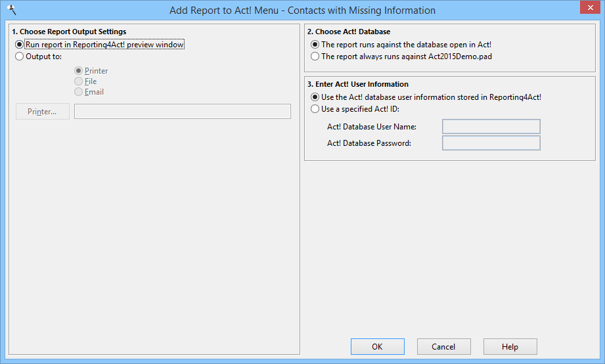
Task: Click the app icon in title bar
Action: click(x=12, y=10)
